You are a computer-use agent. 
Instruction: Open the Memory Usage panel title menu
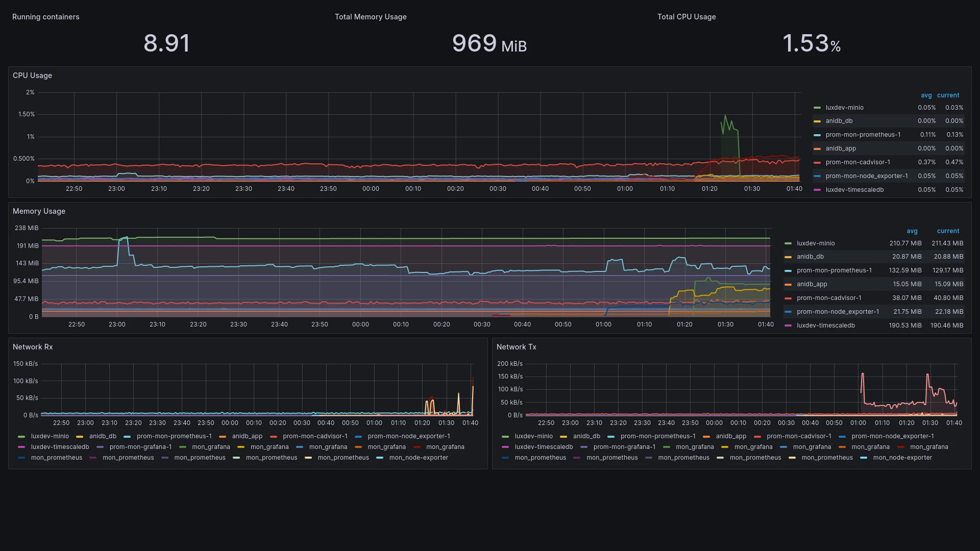click(39, 211)
